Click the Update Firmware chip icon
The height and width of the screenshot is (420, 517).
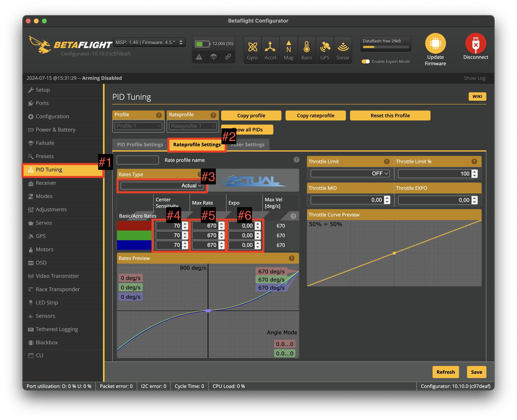(435, 44)
